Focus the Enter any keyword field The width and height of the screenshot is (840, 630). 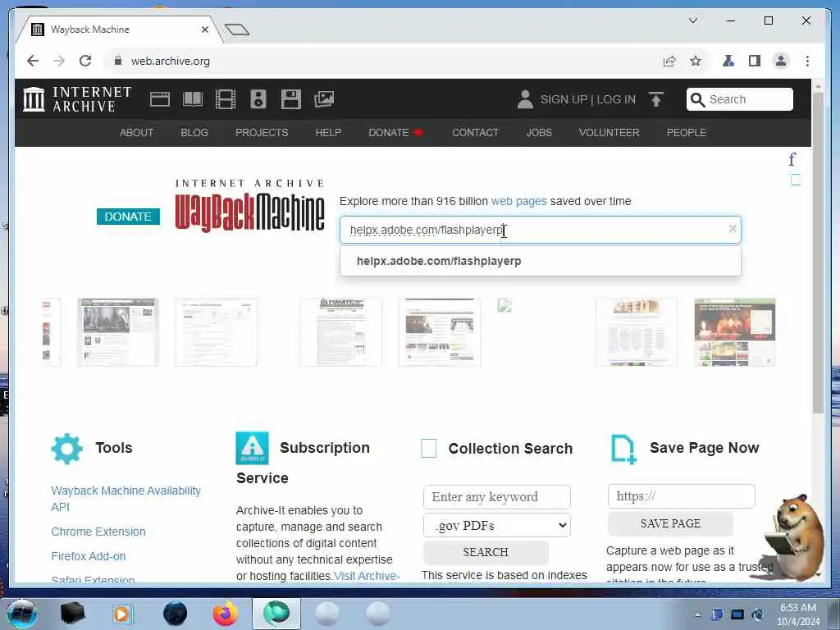click(496, 496)
